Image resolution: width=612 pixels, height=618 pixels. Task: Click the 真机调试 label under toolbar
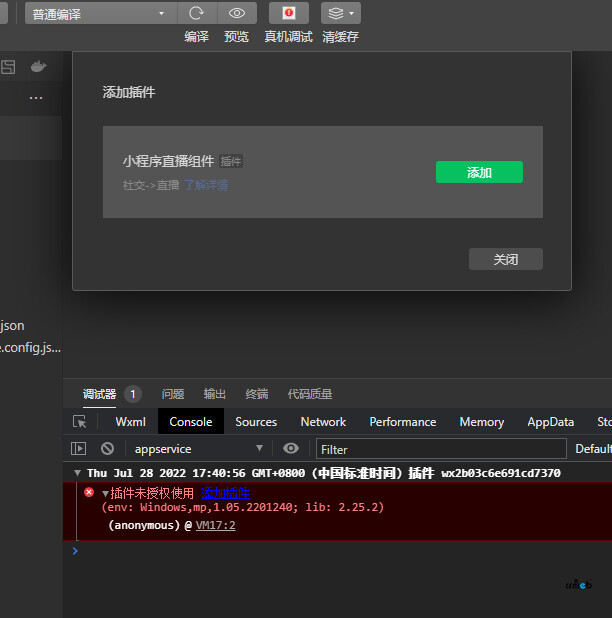[x=289, y=37]
